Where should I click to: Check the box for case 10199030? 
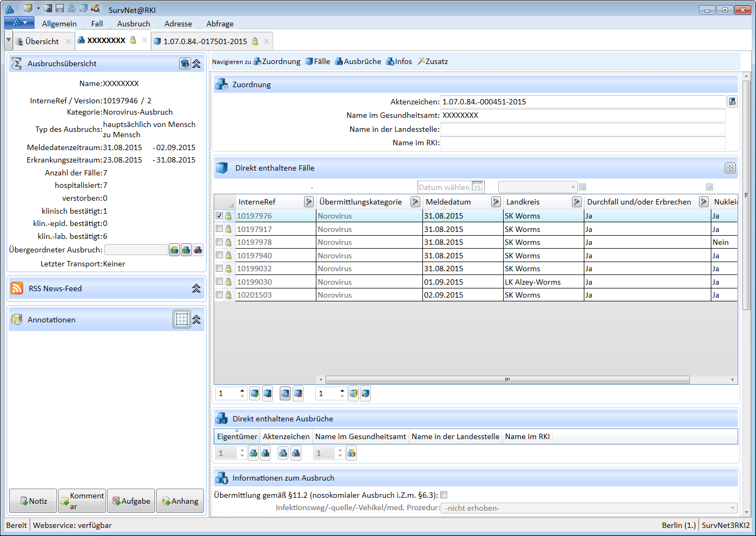[x=220, y=281]
